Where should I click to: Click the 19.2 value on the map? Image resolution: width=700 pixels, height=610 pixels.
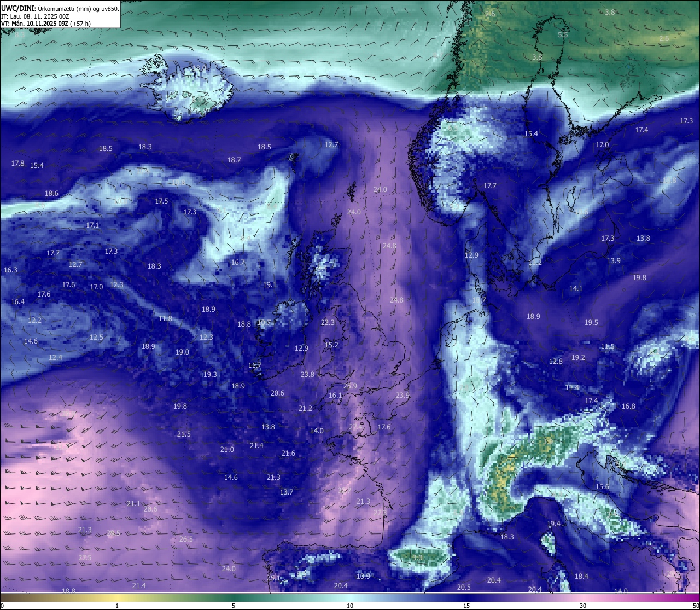tap(578, 358)
